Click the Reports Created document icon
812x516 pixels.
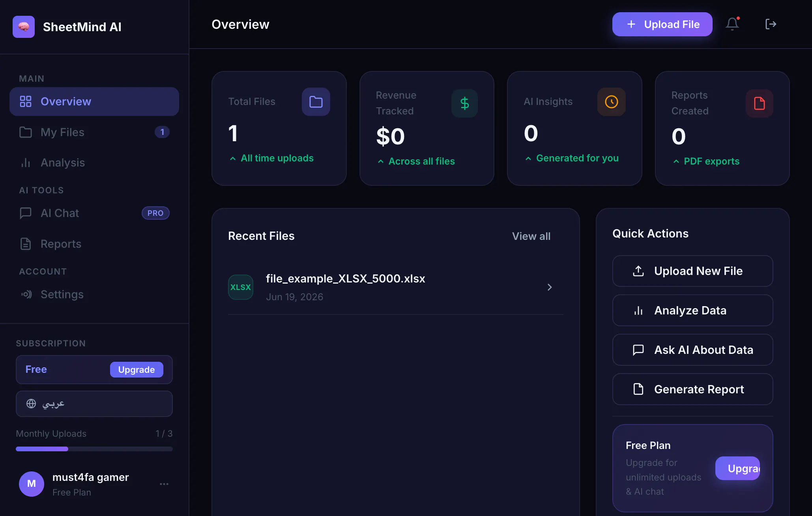pyautogui.click(x=760, y=103)
